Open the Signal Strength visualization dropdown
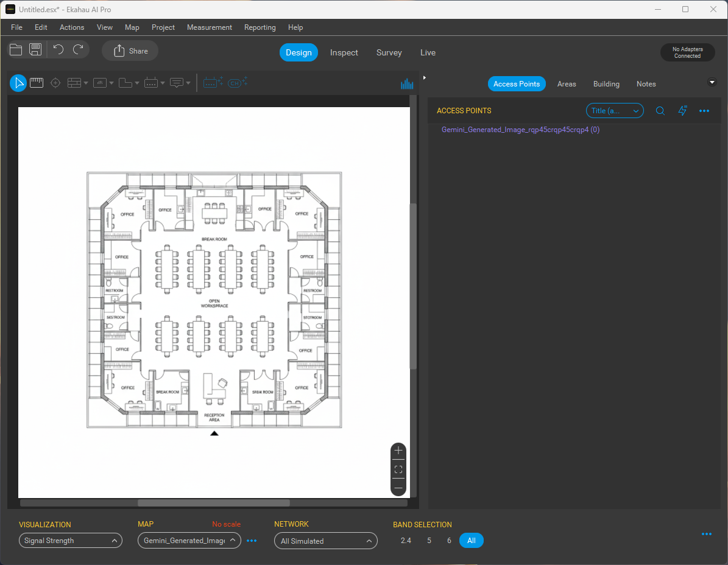Screen dimensions: 728x565 point(71,541)
